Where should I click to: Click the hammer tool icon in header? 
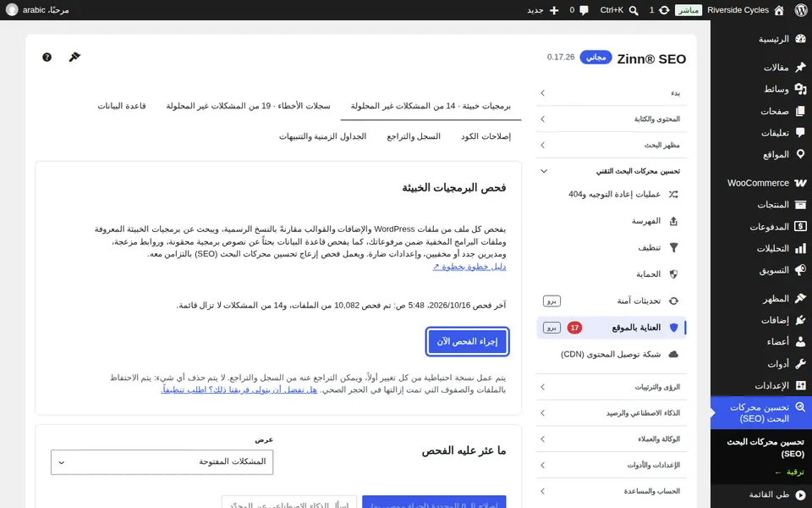tap(74, 57)
